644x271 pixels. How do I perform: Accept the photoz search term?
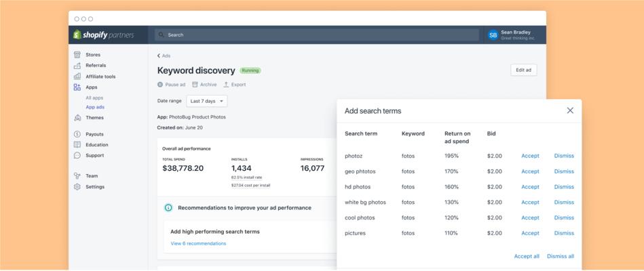pyautogui.click(x=530, y=156)
